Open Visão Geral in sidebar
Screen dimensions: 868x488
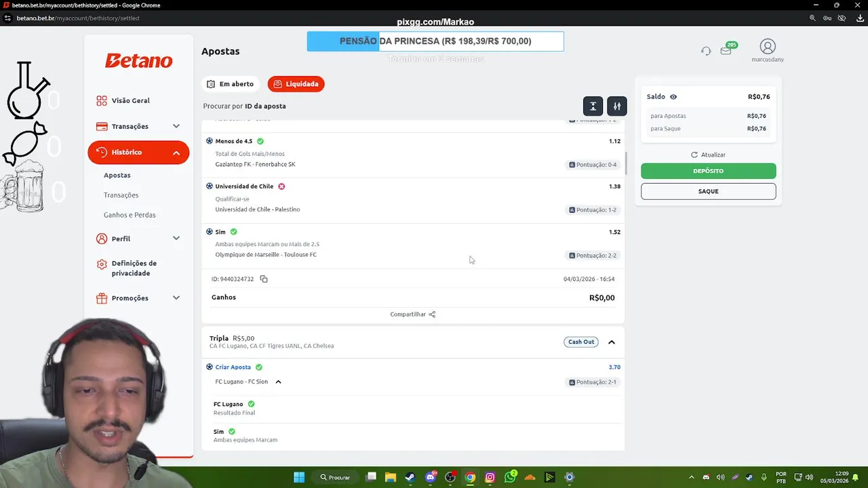pos(131,100)
